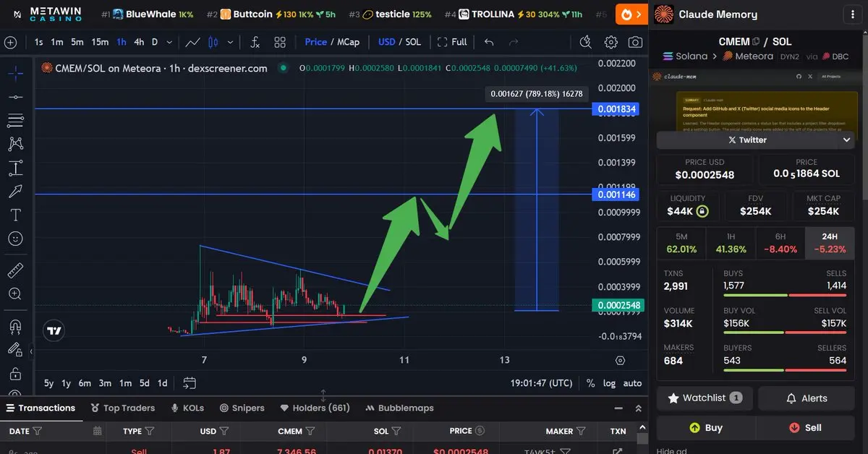
Task: Create price Alerts for CMEM
Action: click(807, 398)
